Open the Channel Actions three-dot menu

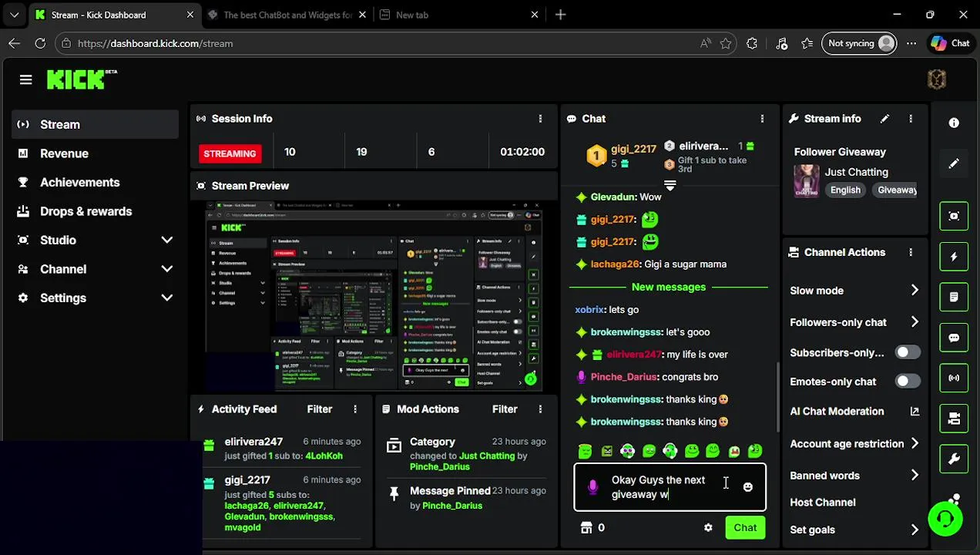coord(911,252)
